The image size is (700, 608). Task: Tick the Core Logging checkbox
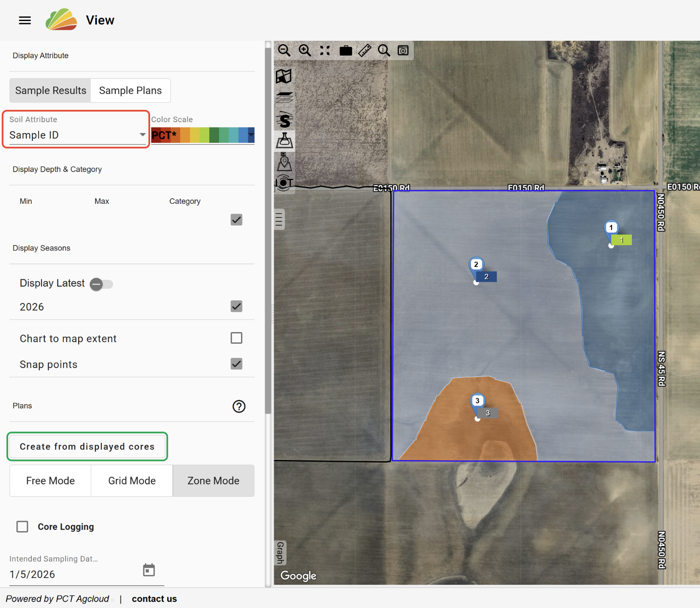pos(22,526)
